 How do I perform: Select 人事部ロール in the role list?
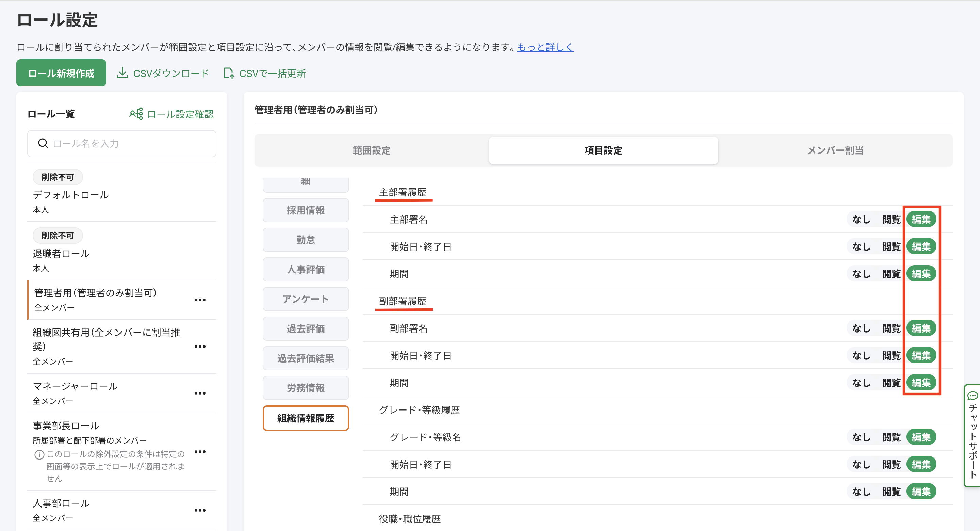(x=122, y=510)
